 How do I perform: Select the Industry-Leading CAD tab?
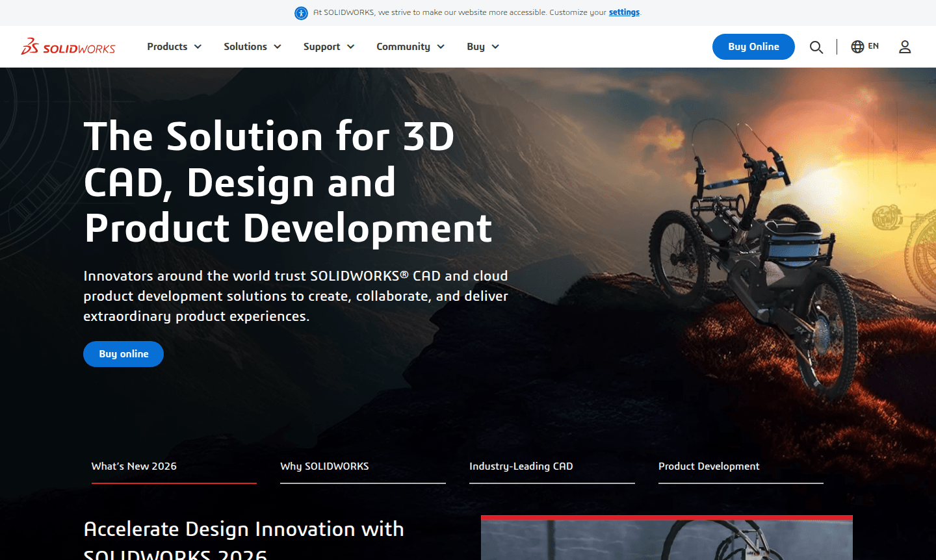521,466
